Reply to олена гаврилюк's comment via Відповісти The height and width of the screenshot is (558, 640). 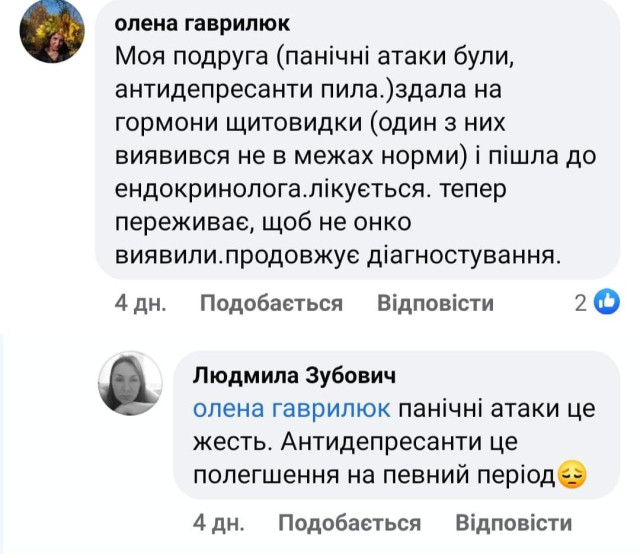coord(435,303)
